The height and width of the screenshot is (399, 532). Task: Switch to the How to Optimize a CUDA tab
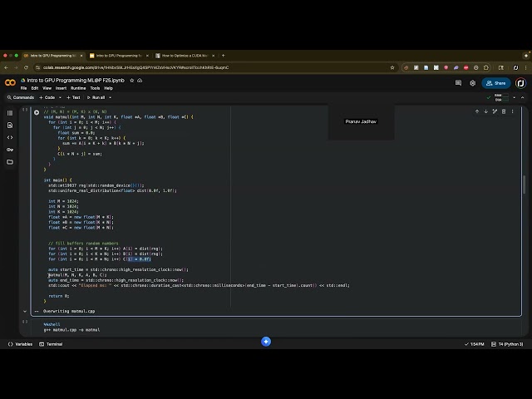click(x=183, y=56)
